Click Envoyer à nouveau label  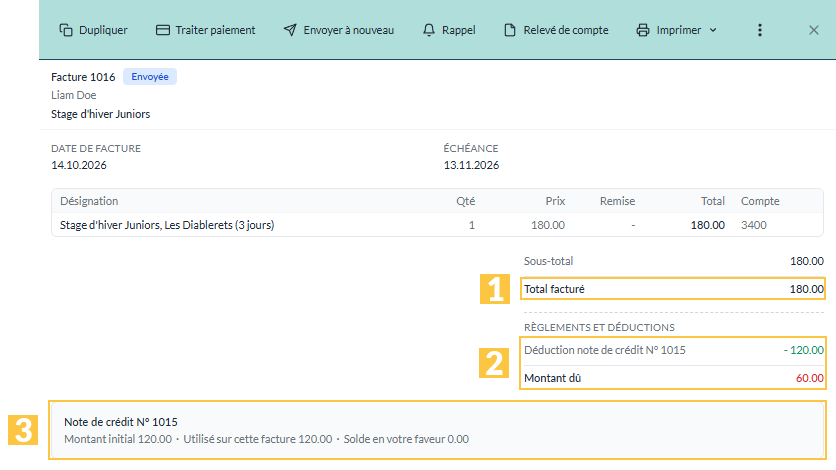349,30
